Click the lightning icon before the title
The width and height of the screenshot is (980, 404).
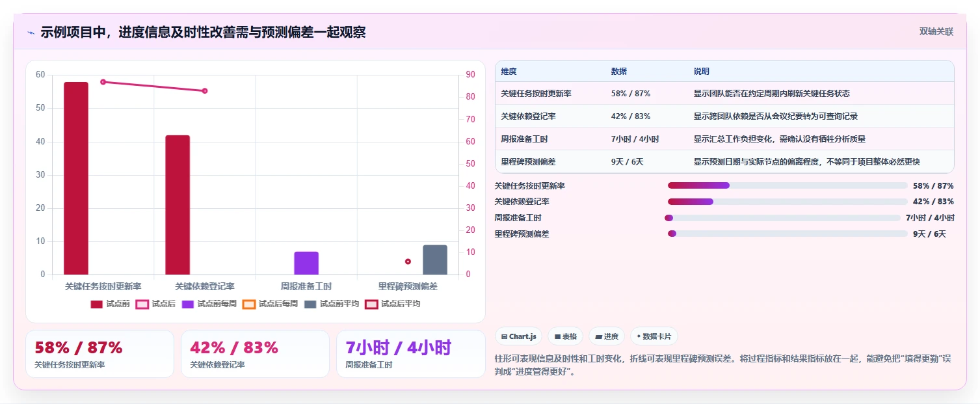click(31, 33)
